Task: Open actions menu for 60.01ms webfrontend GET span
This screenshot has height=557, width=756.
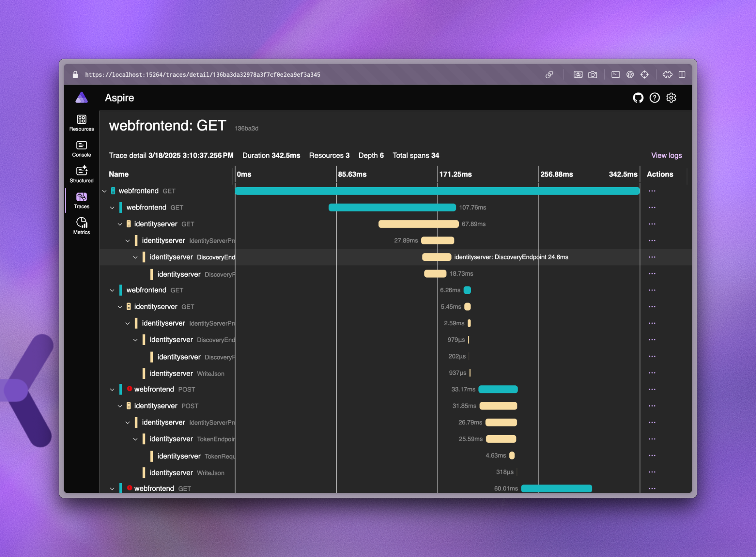Action: click(652, 489)
